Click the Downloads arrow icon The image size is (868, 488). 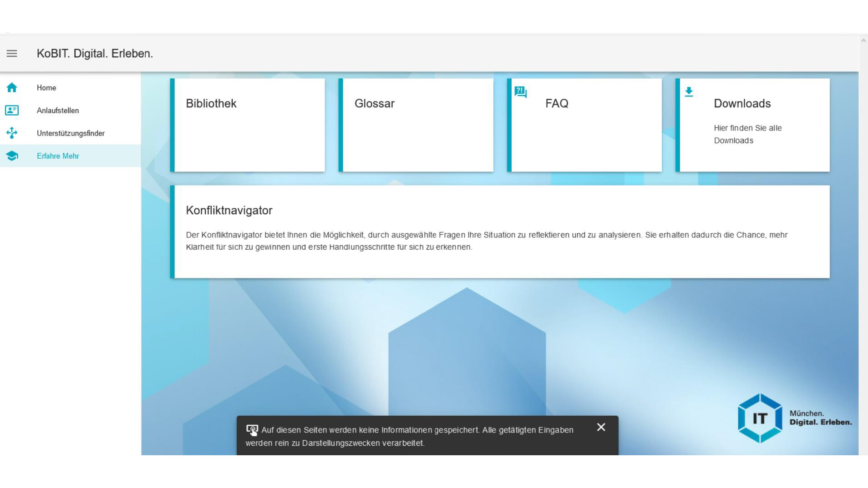pyautogui.click(x=689, y=91)
